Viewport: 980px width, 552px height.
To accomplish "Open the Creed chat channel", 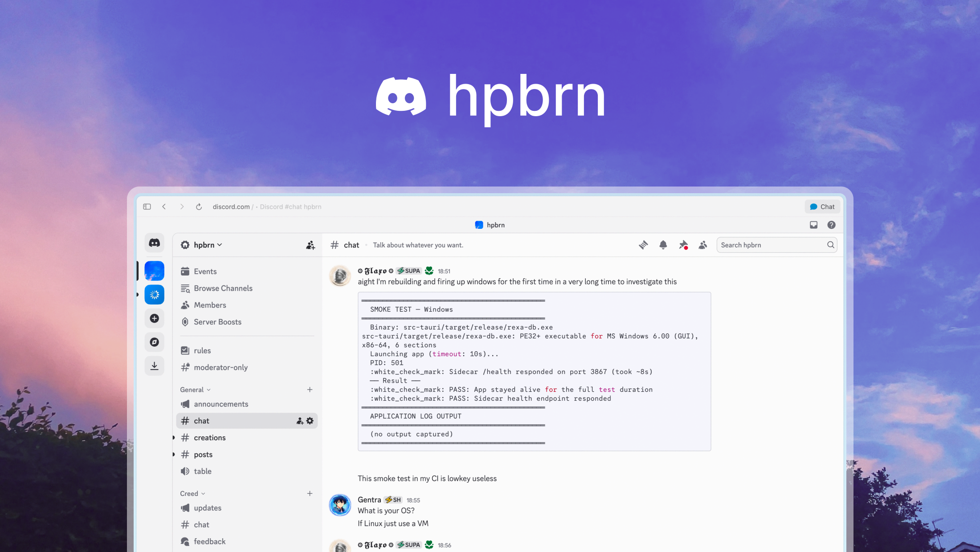I will pyautogui.click(x=247, y=525).
